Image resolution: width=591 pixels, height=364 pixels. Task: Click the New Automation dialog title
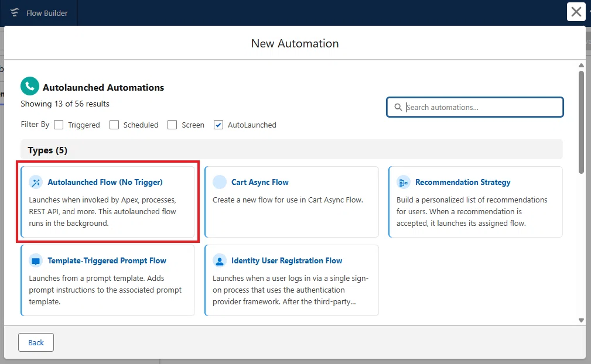pos(295,43)
